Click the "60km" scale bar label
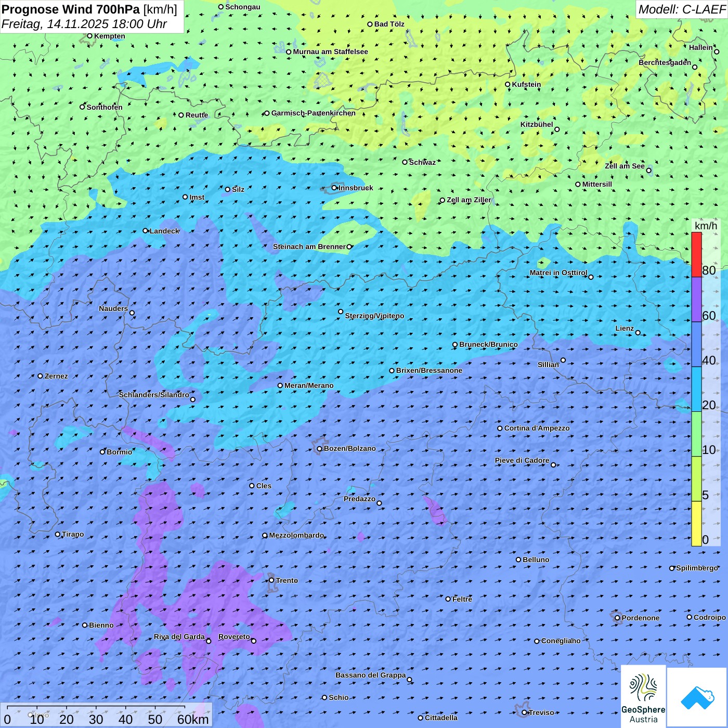This screenshot has height=728, width=728. pyautogui.click(x=193, y=719)
